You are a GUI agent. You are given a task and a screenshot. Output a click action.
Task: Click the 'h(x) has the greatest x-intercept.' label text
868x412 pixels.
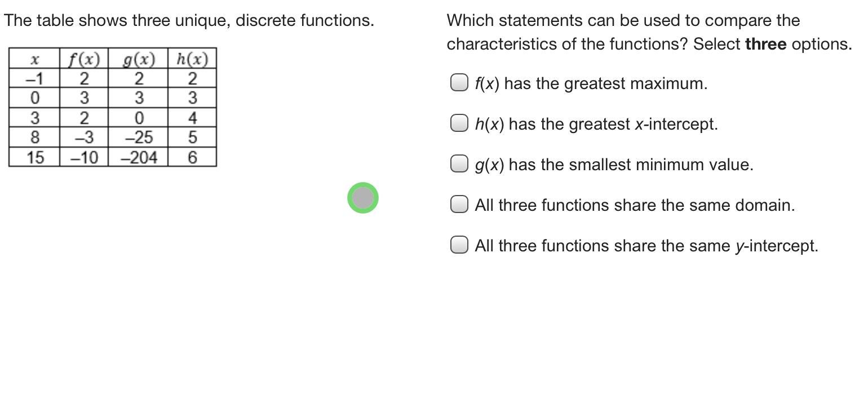point(596,124)
